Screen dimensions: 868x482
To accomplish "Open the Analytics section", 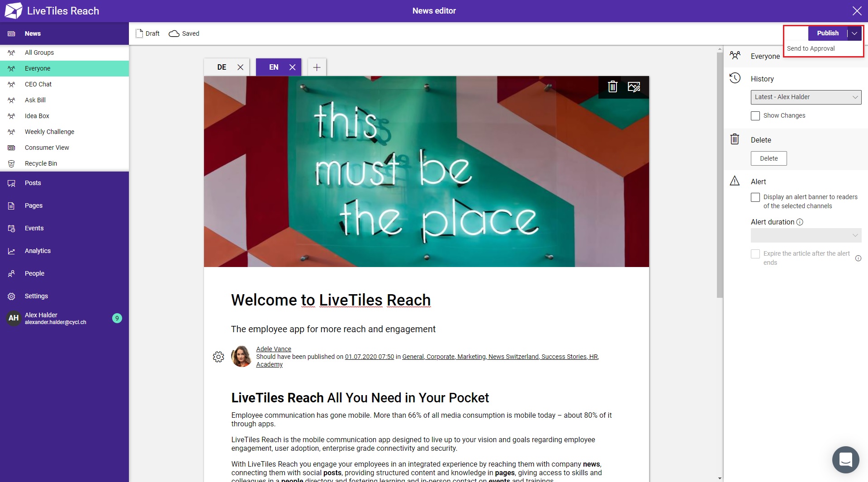I will pyautogui.click(x=64, y=251).
